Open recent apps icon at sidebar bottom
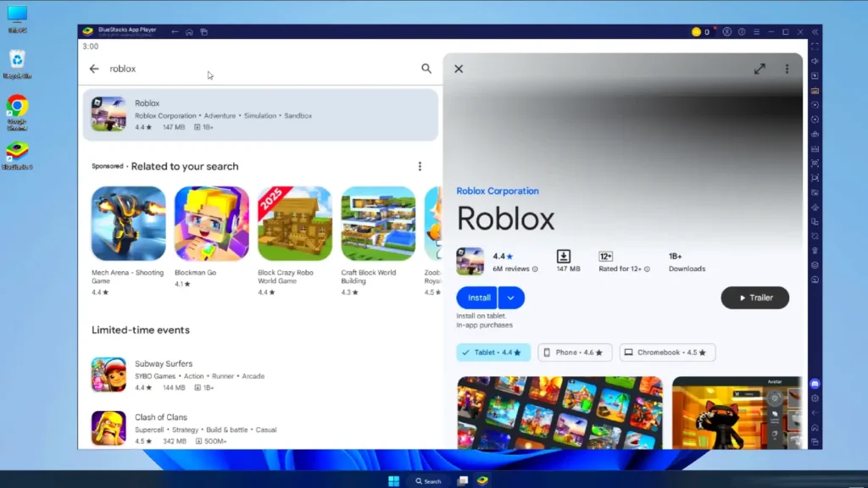The height and width of the screenshot is (488, 868). tap(815, 442)
